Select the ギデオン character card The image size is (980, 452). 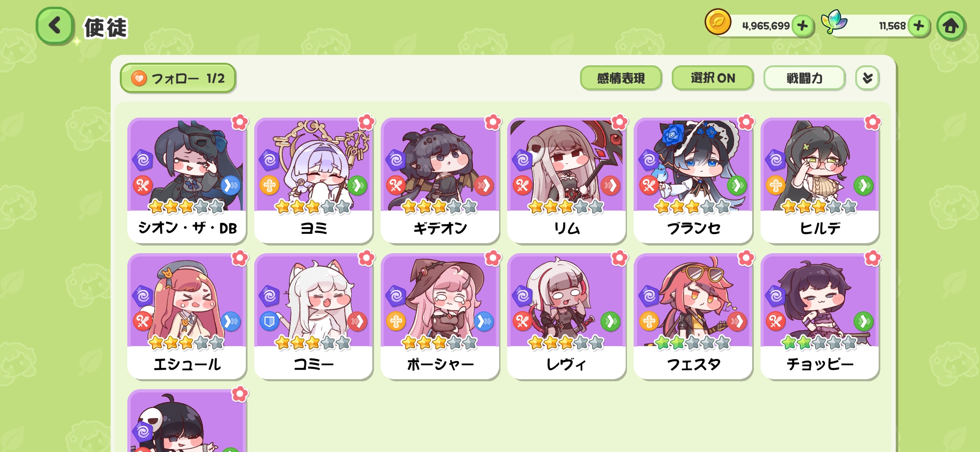point(440,181)
